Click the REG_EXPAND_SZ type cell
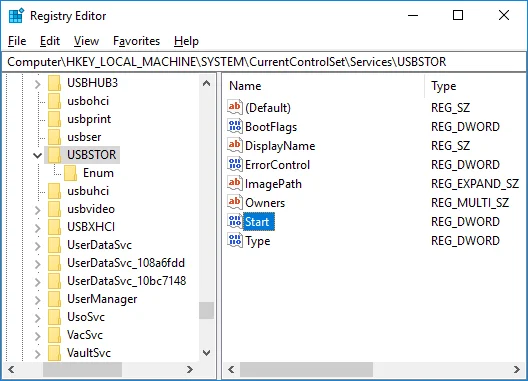This screenshot has height=381, width=528. tap(475, 184)
